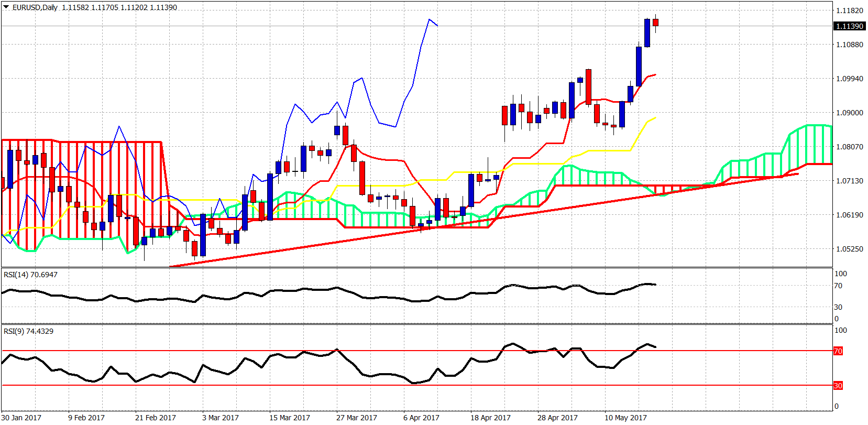Click the 1.05250 price axis label
Viewport: 868px width, 425px height.
click(x=850, y=249)
